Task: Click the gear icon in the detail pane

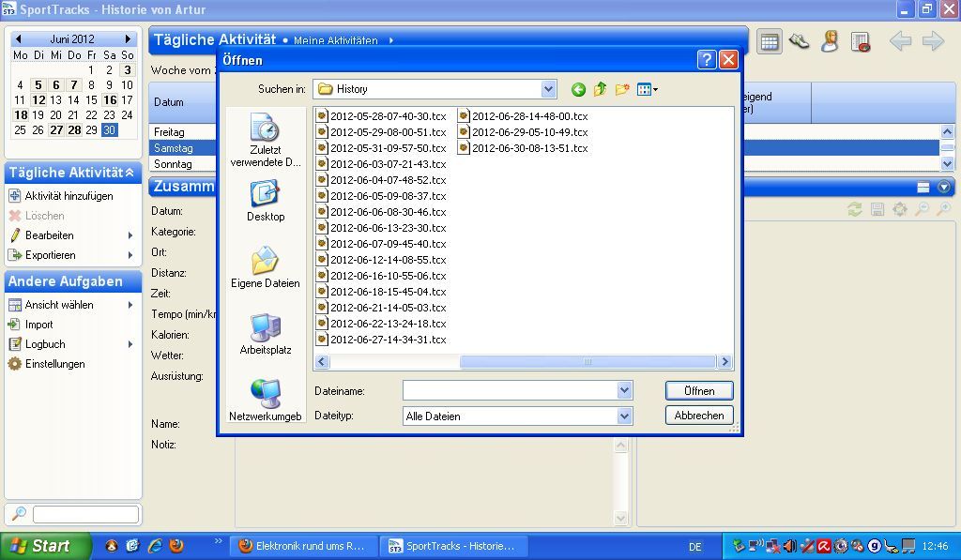Action: click(899, 209)
